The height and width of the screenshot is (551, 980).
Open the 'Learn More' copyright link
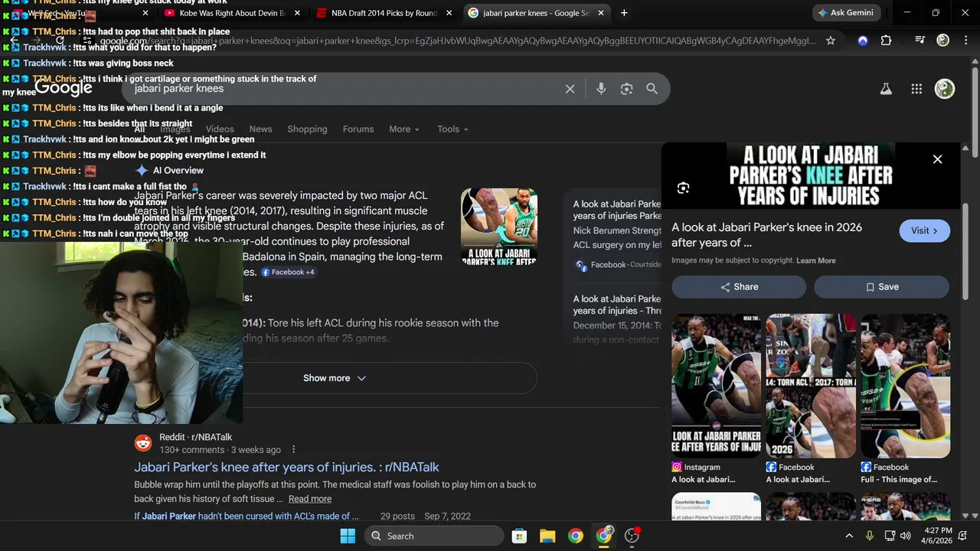815,261
